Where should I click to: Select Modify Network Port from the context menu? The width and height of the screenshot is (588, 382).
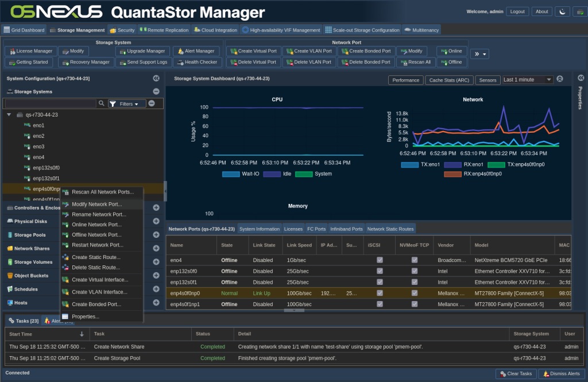coord(98,203)
